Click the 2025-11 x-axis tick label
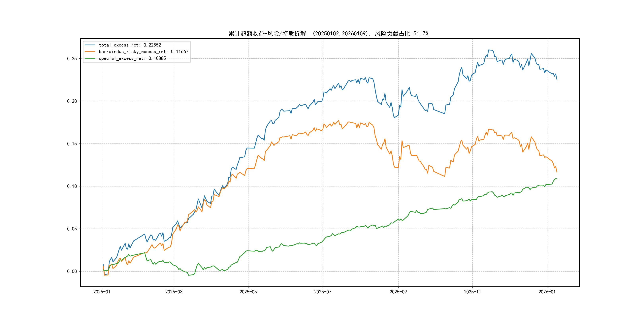This screenshot has width=644, height=322. (x=472, y=292)
